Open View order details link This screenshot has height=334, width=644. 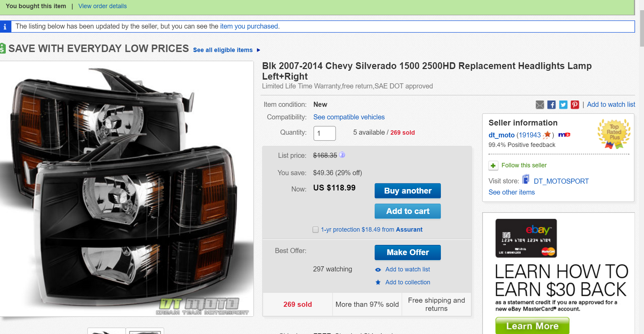(102, 6)
